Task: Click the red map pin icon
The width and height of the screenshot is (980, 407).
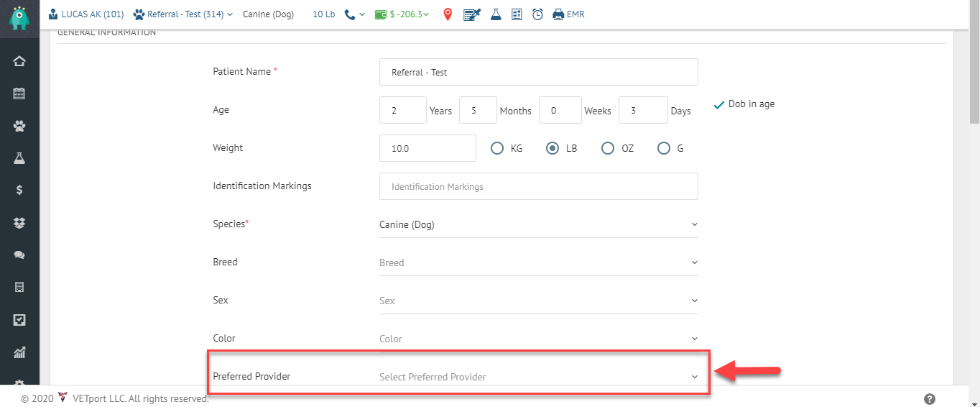Action: click(x=448, y=14)
